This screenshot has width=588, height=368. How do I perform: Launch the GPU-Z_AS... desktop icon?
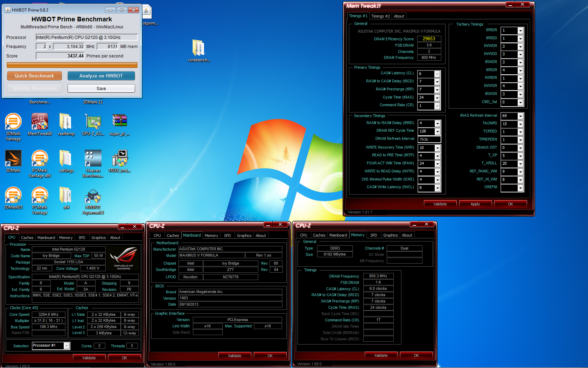pyautogui.click(x=93, y=124)
